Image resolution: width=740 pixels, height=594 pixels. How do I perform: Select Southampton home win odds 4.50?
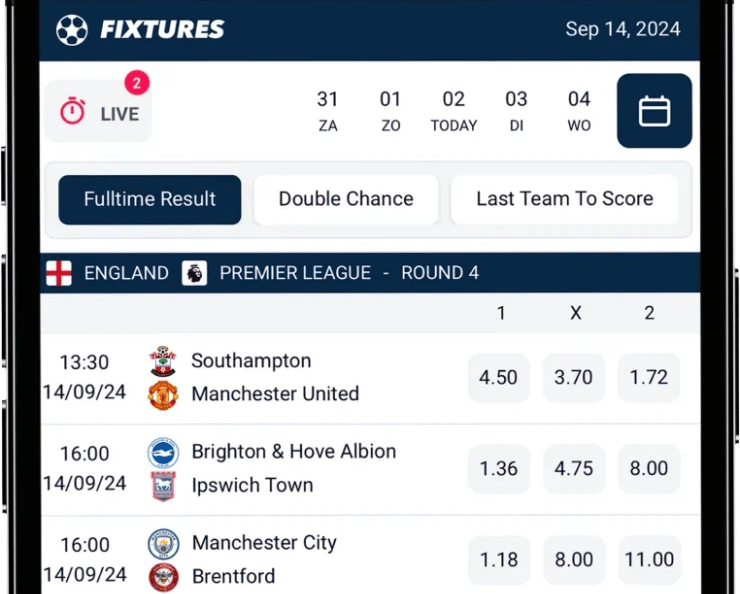pos(498,378)
